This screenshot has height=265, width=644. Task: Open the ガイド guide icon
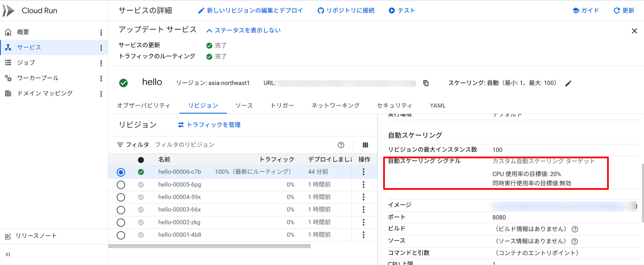(x=576, y=10)
